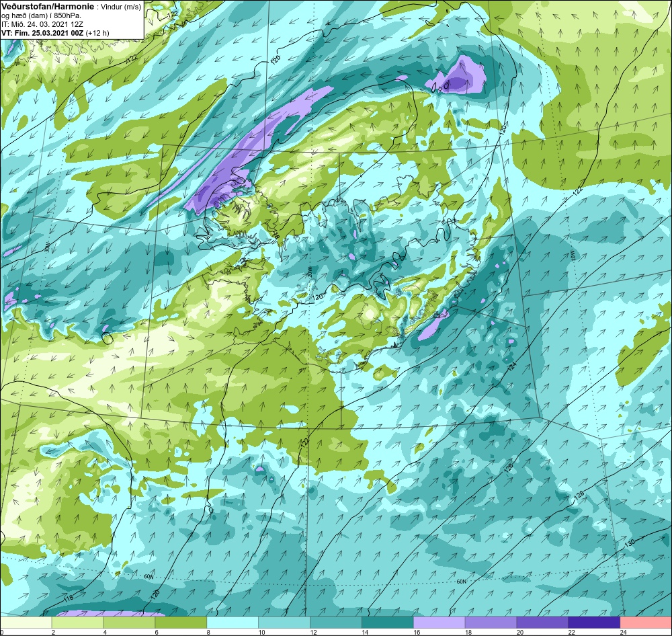Click the Vindur (m/s) heading text
This screenshot has width=672, height=636.
pos(120,7)
